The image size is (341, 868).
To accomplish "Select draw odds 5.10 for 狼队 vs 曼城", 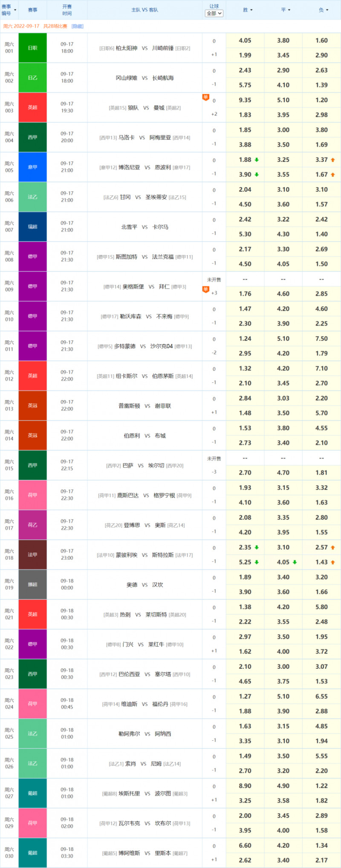I will [x=283, y=100].
